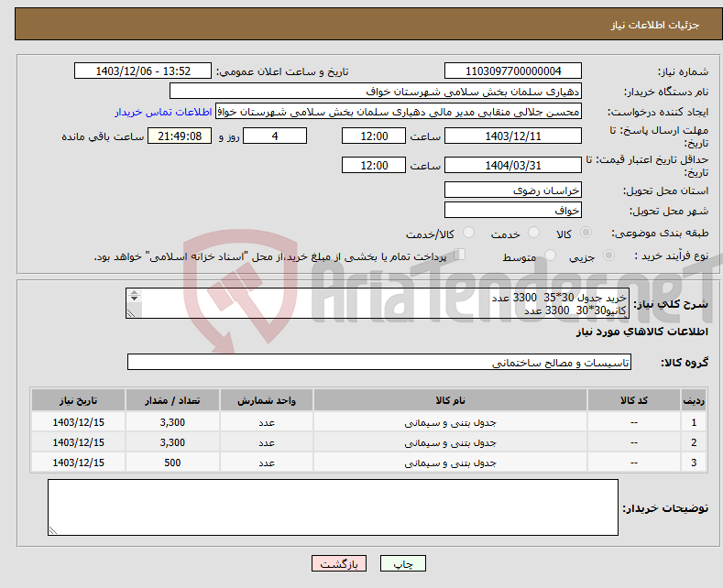Click the شماره نیاز field 1103097700000004
Image resolution: width=723 pixels, height=588 pixels.
513,71
